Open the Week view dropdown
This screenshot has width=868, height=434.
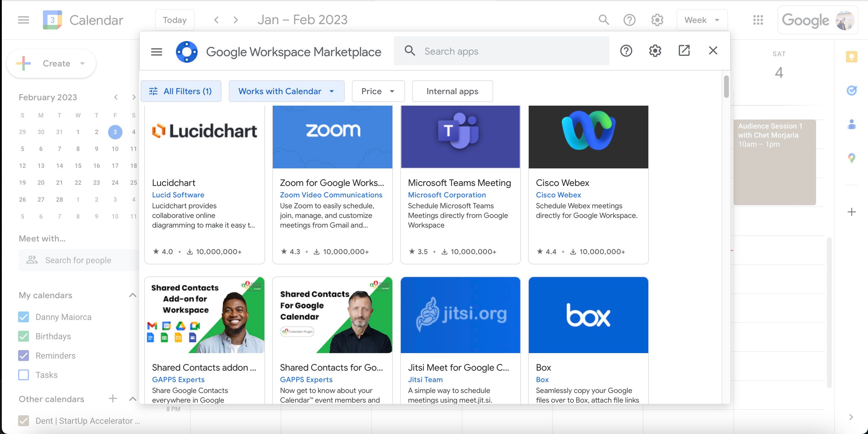click(x=701, y=20)
